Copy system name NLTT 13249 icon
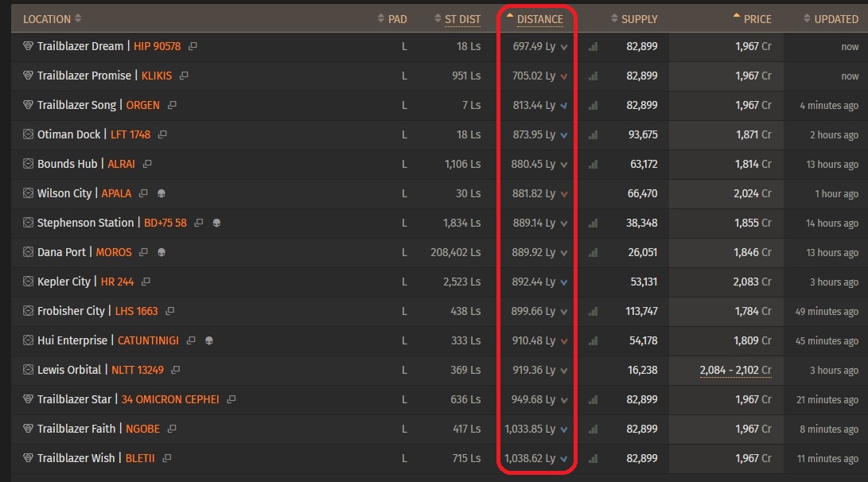The width and height of the screenshot is (868, 482). (x=176, y=370)
